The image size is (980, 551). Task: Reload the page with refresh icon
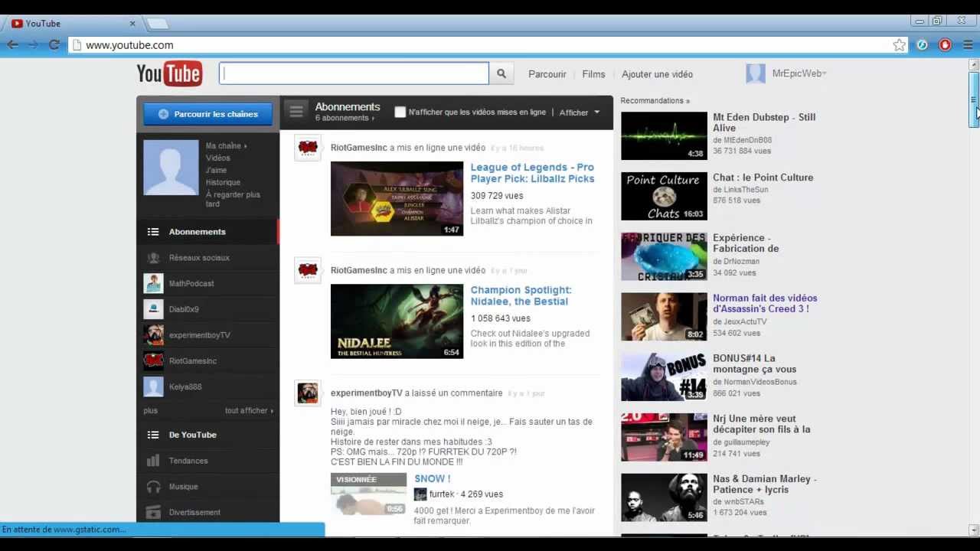54,45
